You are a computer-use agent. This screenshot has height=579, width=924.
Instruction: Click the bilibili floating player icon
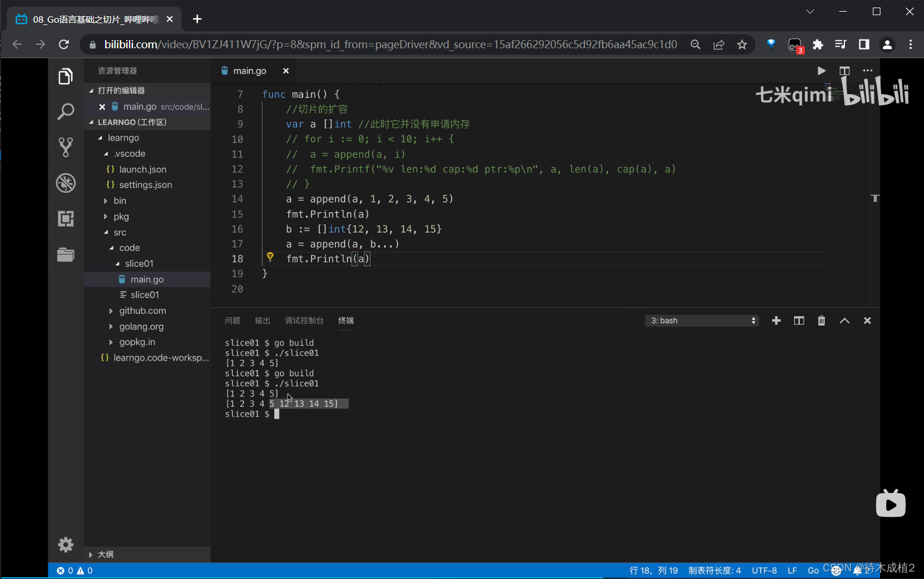[x=891, y=503]
